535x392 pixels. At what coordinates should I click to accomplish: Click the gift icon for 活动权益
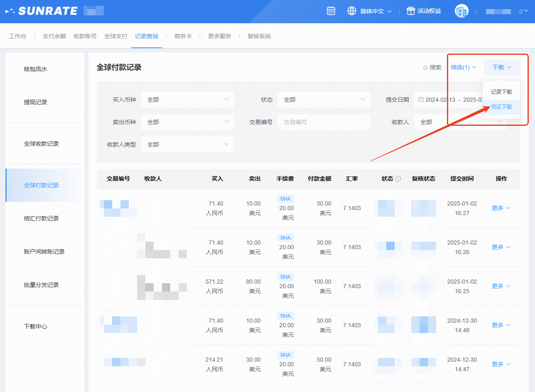coord(411,11)
